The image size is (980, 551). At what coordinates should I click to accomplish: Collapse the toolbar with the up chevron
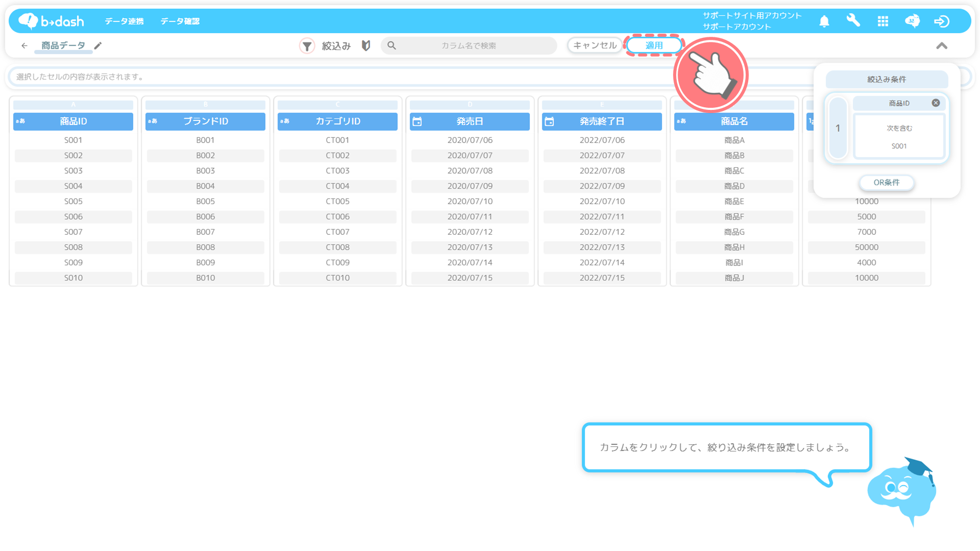[x=942, y=46]
